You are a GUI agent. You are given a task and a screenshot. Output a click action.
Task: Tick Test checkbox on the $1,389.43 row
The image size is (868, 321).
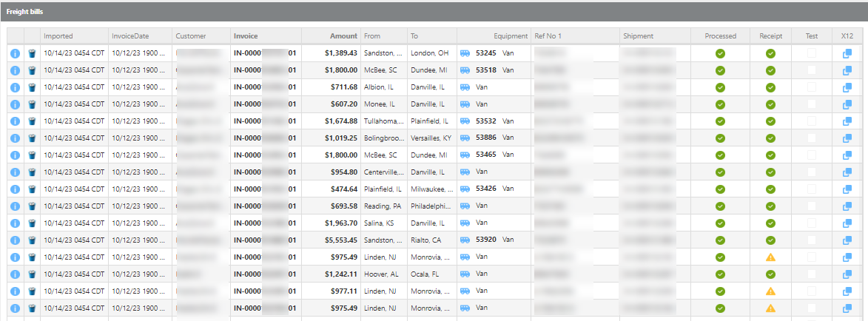tap(812, 53)
